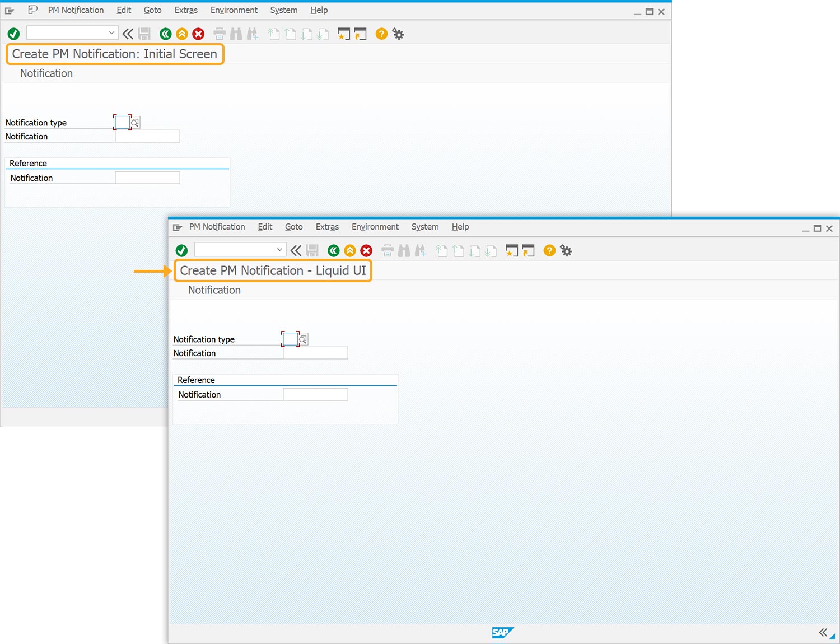Screen dimensions: 840x644
Task: Click the Generate Shortcut icon in front window
Action: (528, 251)
